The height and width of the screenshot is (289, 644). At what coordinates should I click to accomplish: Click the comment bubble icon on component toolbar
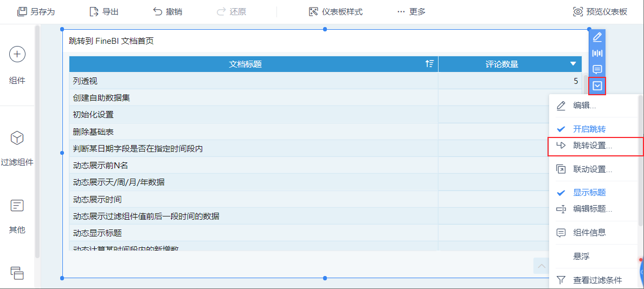[597, 69]
